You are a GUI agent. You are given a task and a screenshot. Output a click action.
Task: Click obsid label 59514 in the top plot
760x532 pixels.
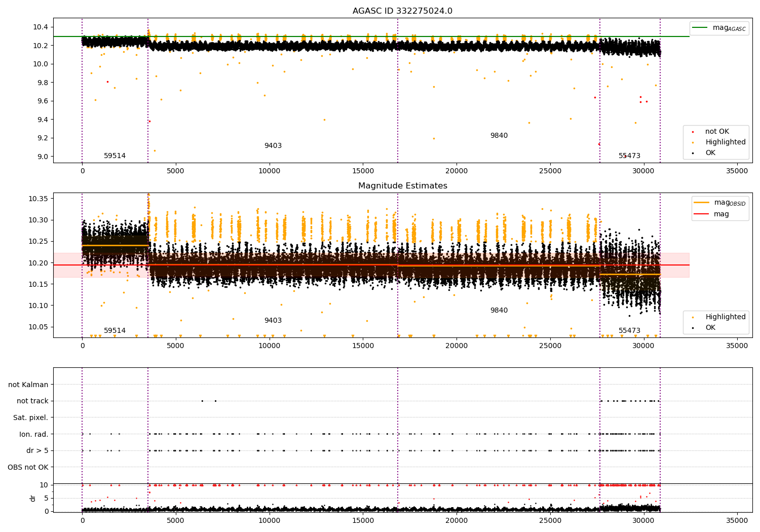coord(115,156)
